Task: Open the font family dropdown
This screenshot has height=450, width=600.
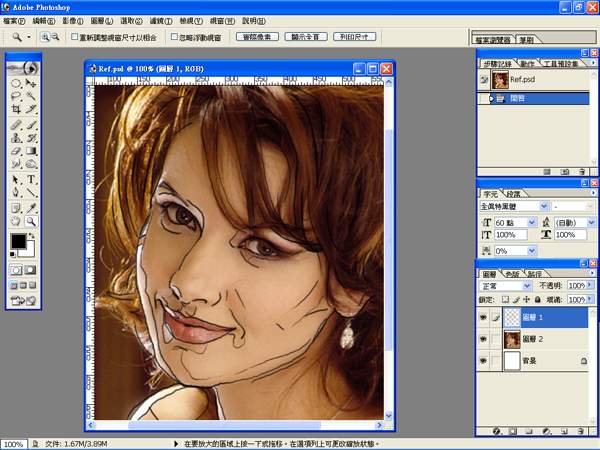Action: point(544,206)
